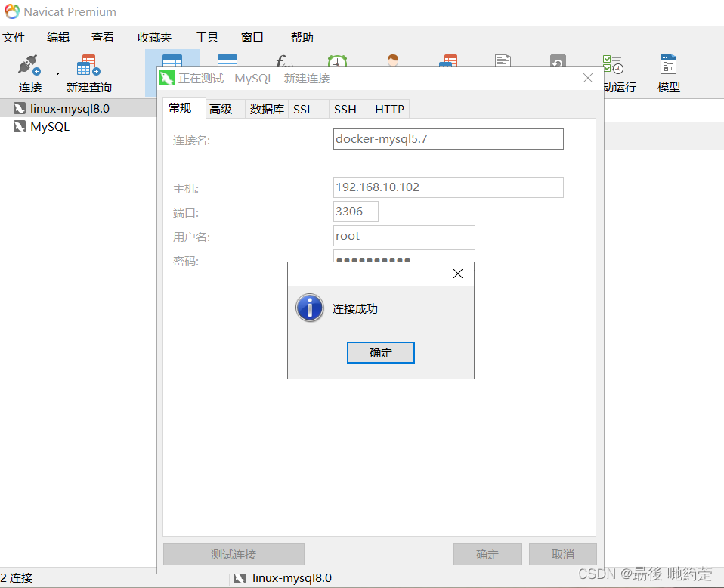
Task: Open the 帮助 menu
Action: point(302,38)
